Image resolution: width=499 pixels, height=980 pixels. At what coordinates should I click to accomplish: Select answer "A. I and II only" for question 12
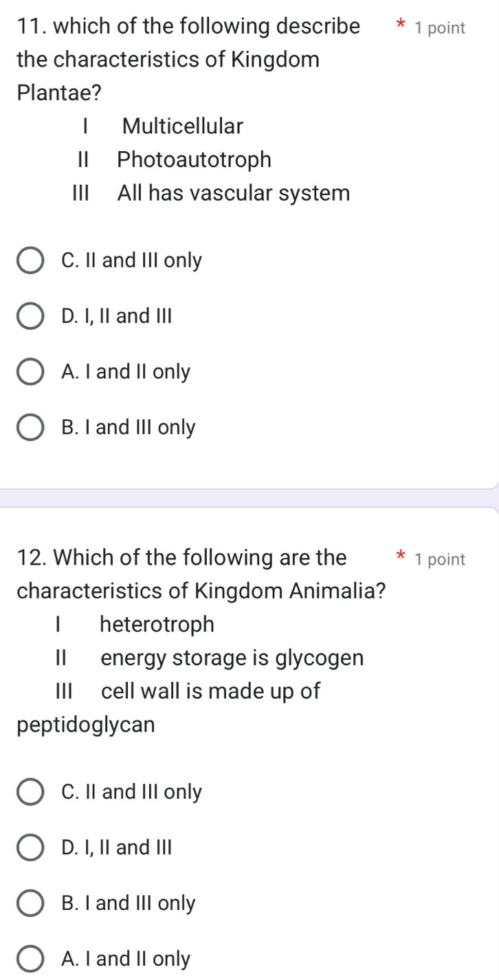[30, 959]
